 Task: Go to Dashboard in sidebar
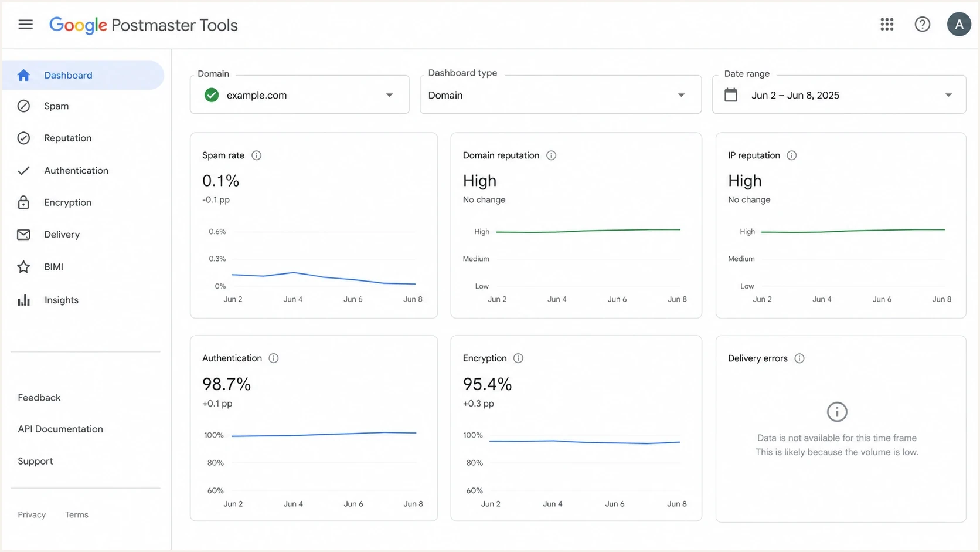83,75
